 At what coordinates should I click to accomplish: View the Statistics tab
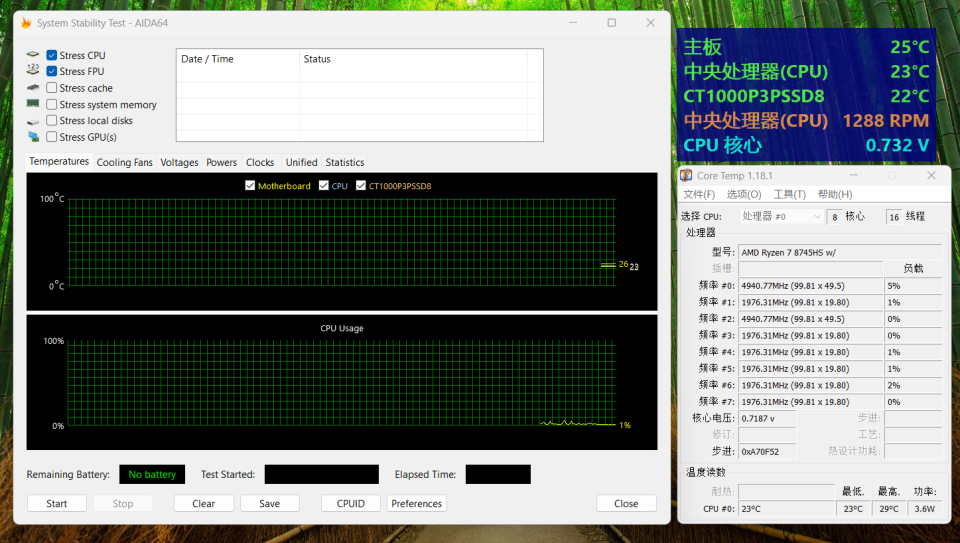(x=345, y=162)
